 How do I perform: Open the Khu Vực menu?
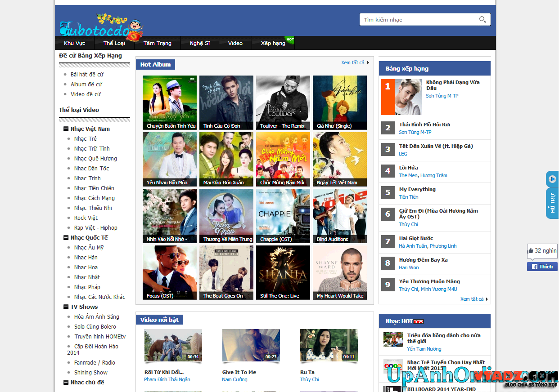pyautogui.click(x=75, y=43)
